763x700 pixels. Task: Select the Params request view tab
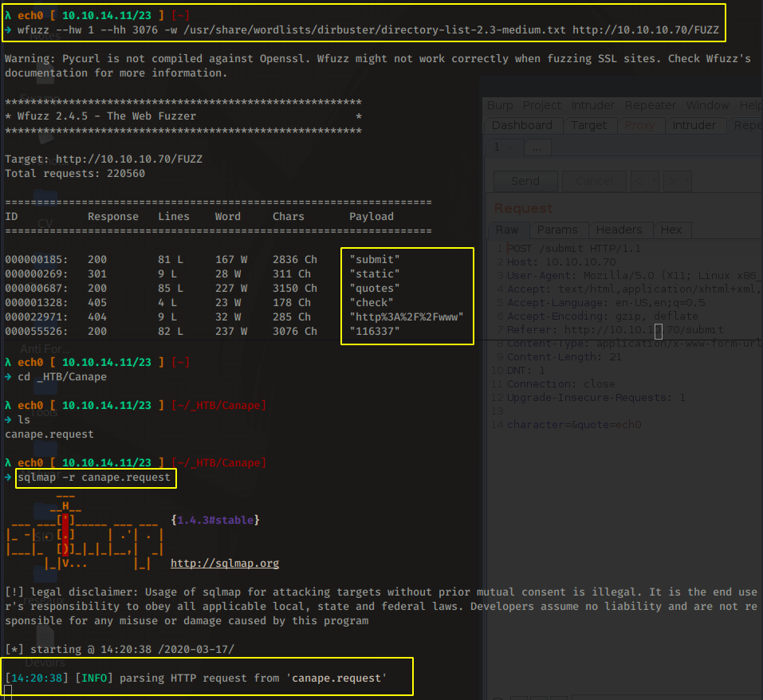click(x=557, y=230)
